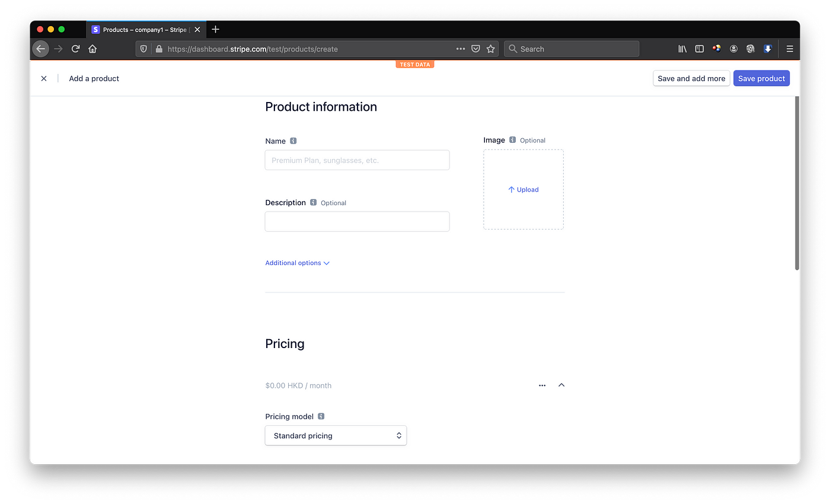
Task: Click the colorful extension icon in toolbar
Action: click(x=717, y=49)
